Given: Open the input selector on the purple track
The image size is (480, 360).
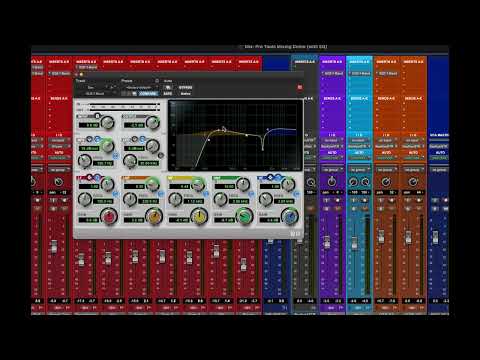Looking at the screenshot, I should click(332, 140).
